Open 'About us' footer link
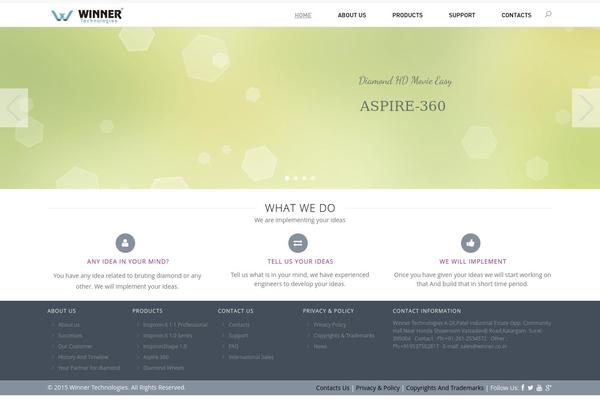Image resolution: width=600 pixels, height=400 pixels. pyautogui.click(x=69, y=325)
